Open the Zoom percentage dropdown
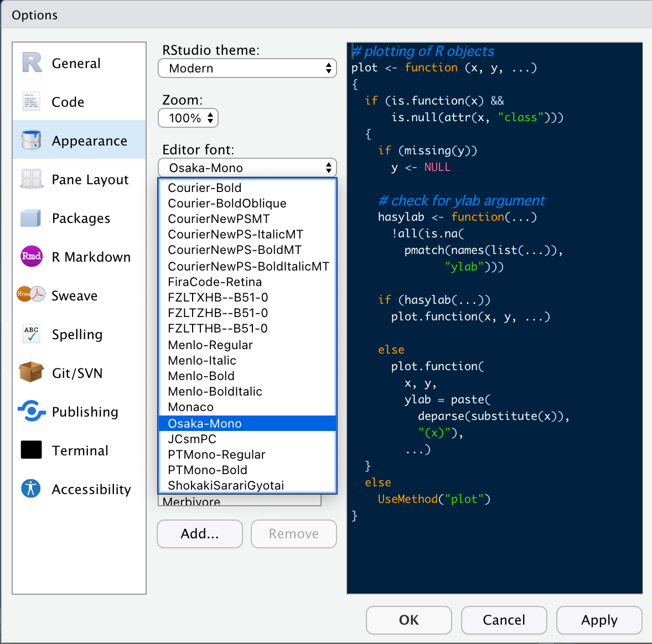 189,118
